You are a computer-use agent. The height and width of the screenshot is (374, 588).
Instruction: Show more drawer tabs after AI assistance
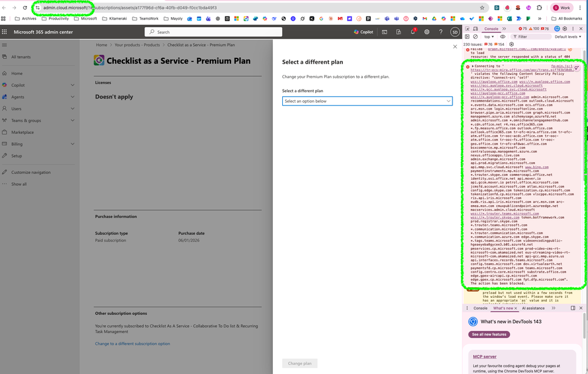pyautogui.click(x=553, y=309)
